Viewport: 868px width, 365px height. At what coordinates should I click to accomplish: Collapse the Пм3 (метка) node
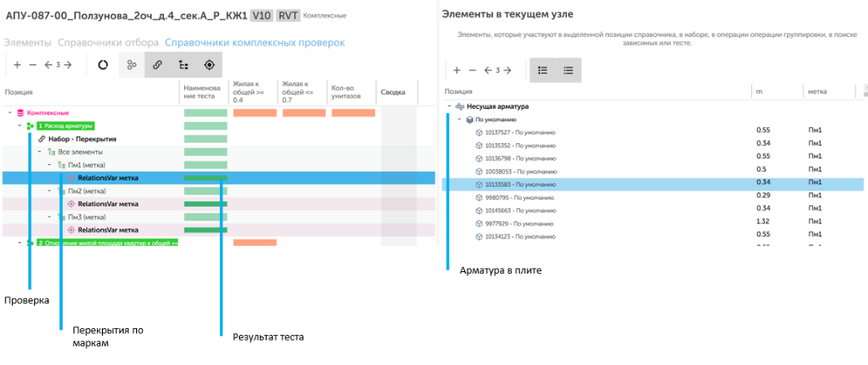tap(50, 217)
